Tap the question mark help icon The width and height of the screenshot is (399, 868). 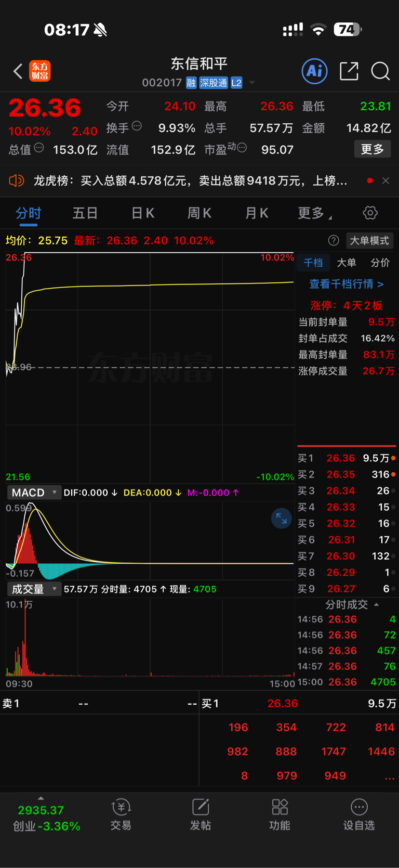(334, 240)
